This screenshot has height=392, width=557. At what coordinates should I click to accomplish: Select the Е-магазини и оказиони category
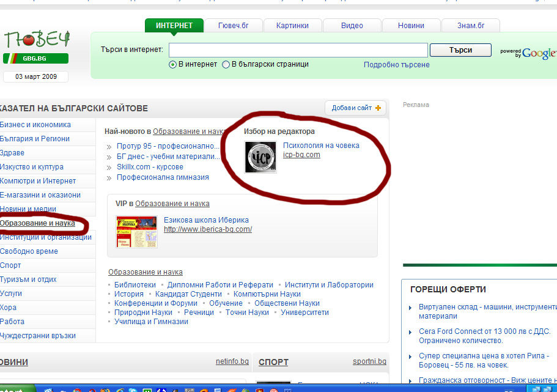[40, 194]
